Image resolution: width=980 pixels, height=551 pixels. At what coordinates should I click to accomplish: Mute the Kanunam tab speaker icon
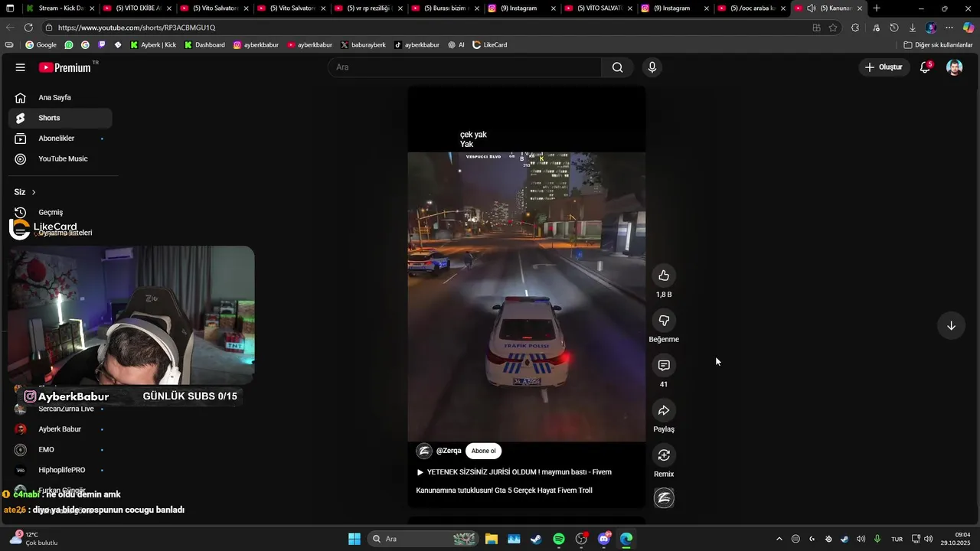pos(811,8)
